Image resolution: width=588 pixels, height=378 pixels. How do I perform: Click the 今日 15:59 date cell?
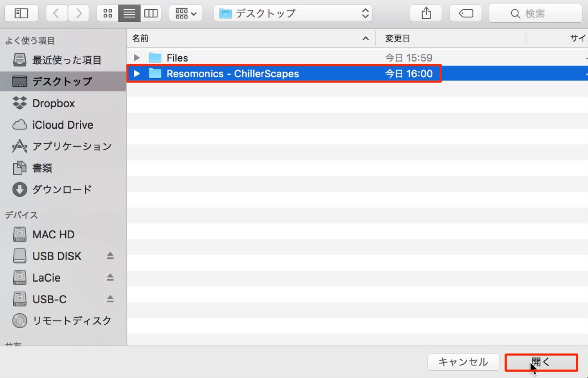tap(409, 58)
